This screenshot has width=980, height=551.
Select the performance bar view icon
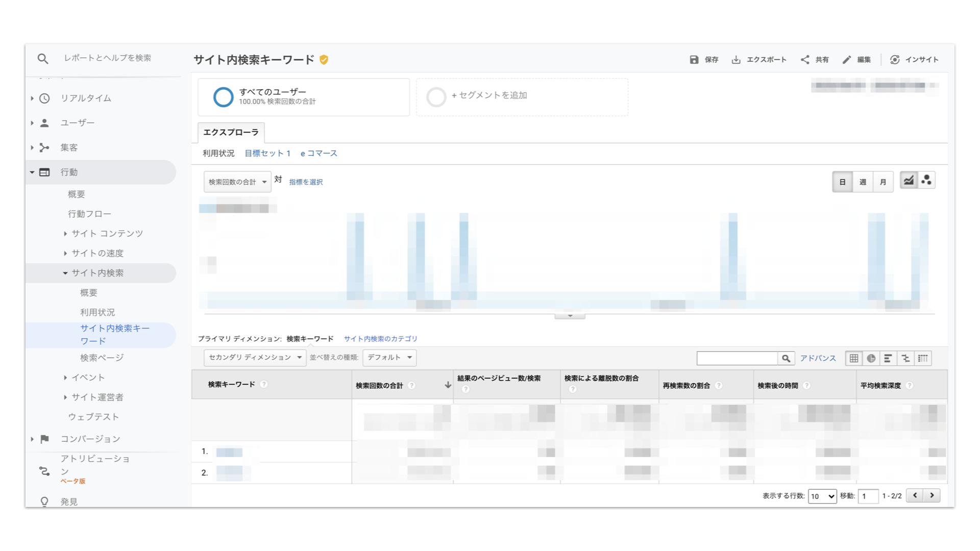[x=888, y=359]
